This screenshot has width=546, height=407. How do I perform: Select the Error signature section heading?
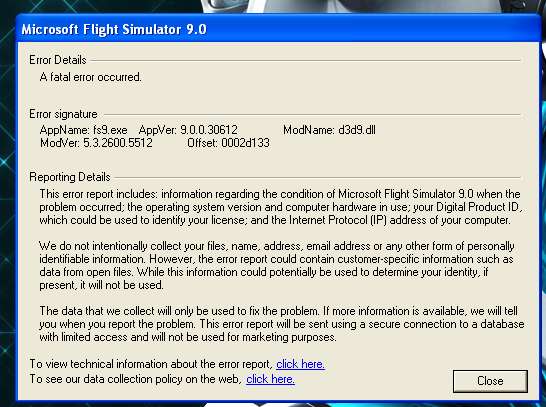pyautogui.click(x=63, y=114)
